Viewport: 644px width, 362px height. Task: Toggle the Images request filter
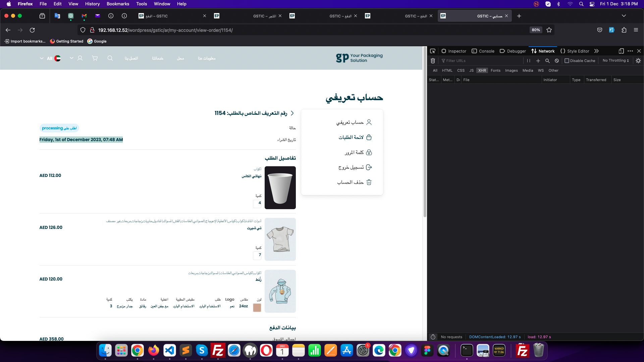coord(511,70)
